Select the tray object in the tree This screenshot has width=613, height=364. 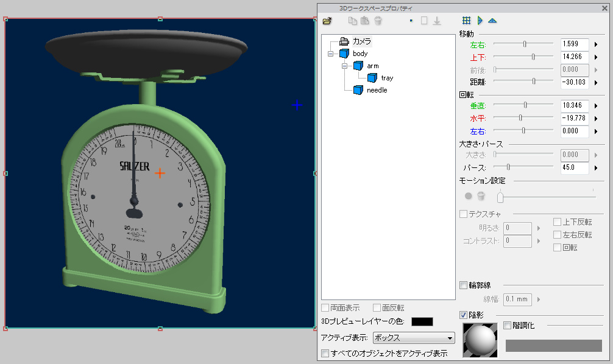click(x=387, y=78)
